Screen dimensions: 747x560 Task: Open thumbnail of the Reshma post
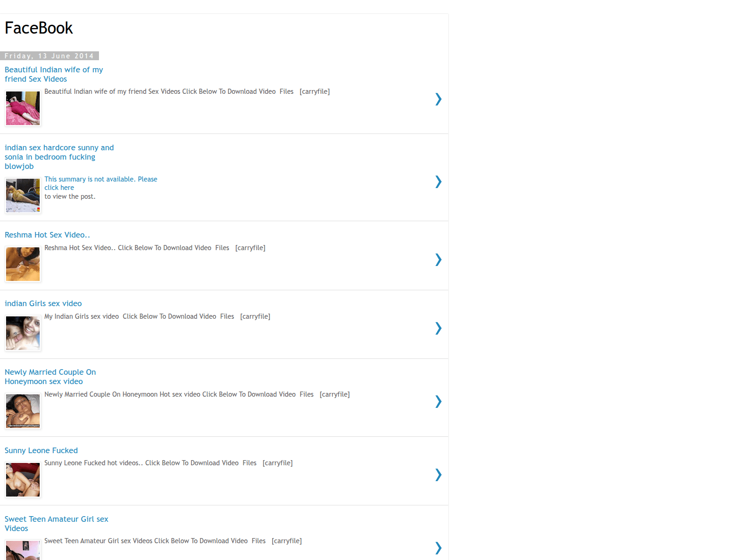tap(23, 264)
